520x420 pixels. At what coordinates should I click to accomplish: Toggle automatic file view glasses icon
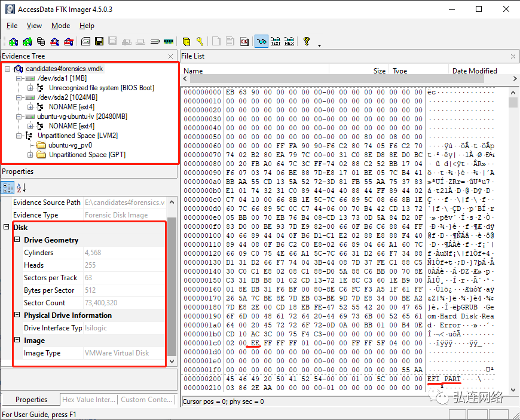[x=262, y=41]
